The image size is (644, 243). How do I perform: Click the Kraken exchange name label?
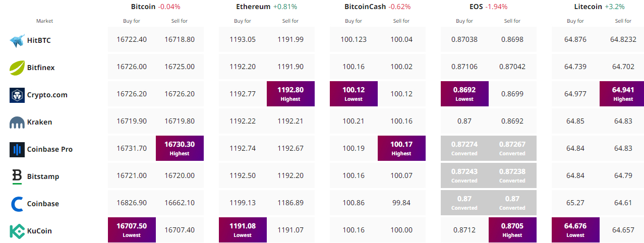[x=40, y=122]
